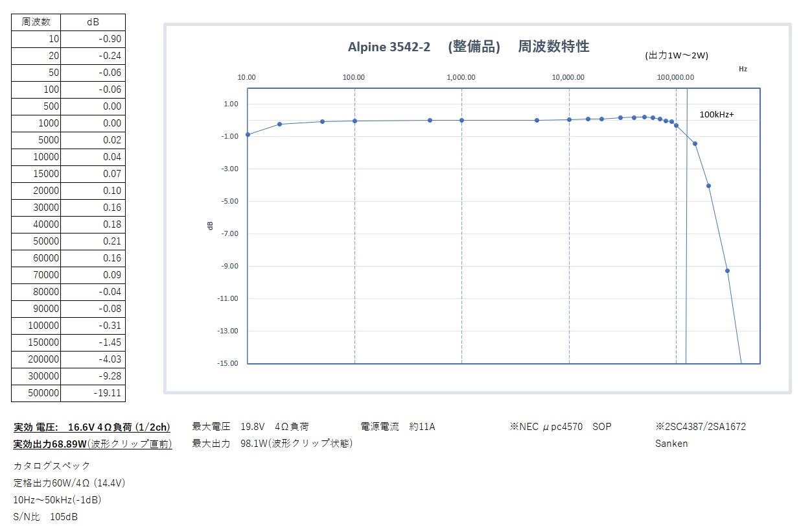The height and width of the screenshot is (526, 812).
Task: Select the table cell showing 0.07
Action: 93,174
